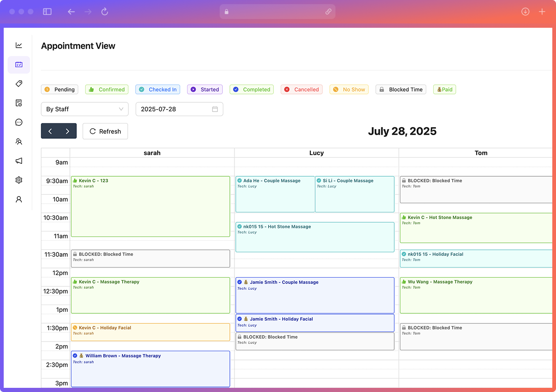Click the Blocked Time legend tag
556x392 pixels.
[x=401, y=90]
